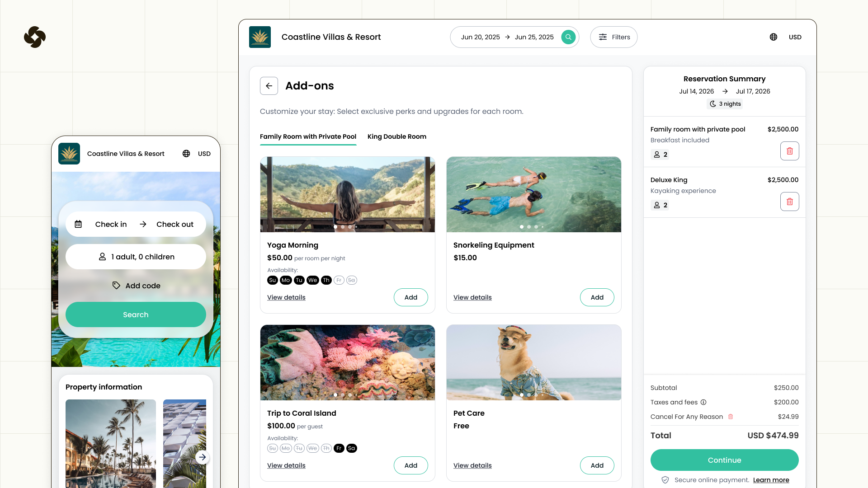Open Learn more about secure payment

[771, 480]
